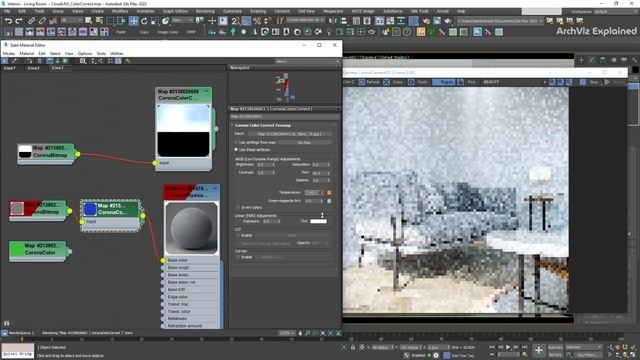Tick the Invert colors checkbox
Image resolution: width=640 pixels, height=360 pixels.
pyautogui.click(x=238, y=207)
